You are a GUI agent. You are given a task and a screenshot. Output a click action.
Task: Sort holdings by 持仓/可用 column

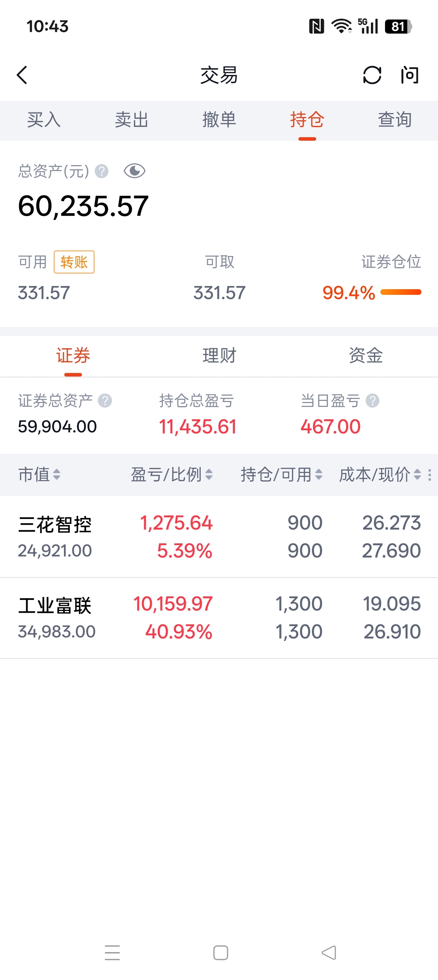tap(282, 475)
